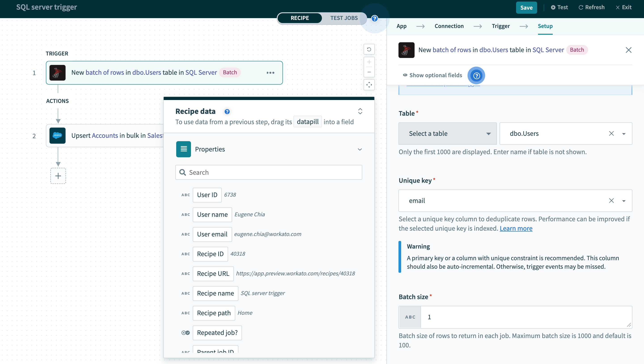Click the canvas zoom in plus icon
Screen dimensions: 644x364
point(369,62)
